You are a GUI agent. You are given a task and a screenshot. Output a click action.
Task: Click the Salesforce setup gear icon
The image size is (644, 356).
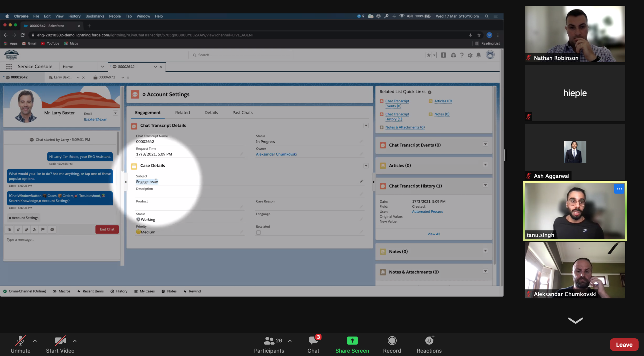tap(470, 55)
